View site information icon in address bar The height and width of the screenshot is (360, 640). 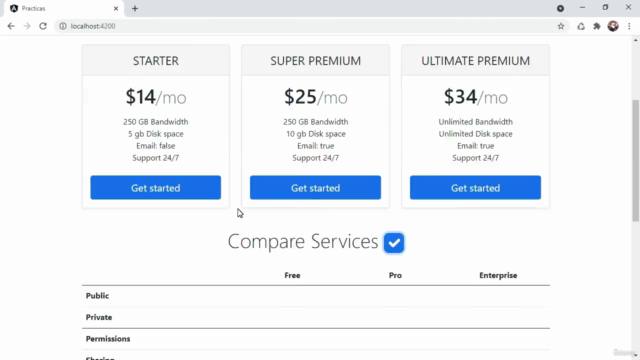(63, 26)
